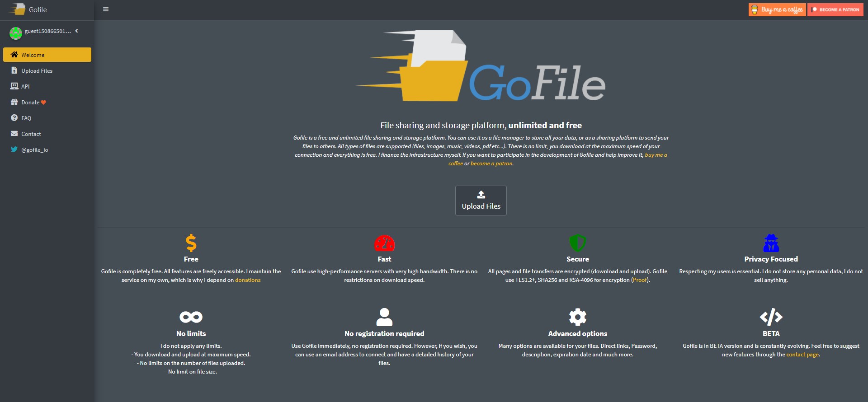Click the 'BETA' heading
Viewport: 868px width, 402px height.
click(771, 334)
